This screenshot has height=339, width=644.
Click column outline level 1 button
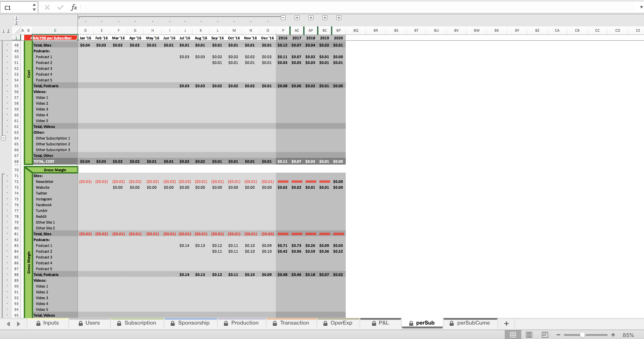pos(16,18)
